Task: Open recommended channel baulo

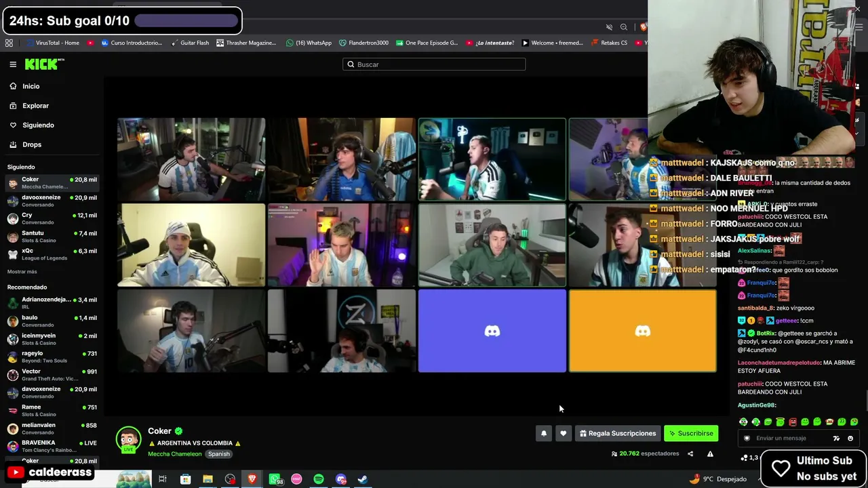Action: (x=52, y=321)
